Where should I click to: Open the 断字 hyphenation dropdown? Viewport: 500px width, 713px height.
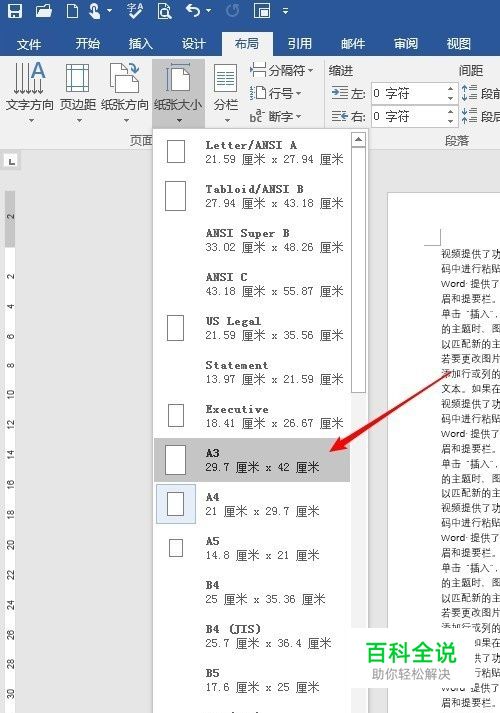[x=275, y=116]
